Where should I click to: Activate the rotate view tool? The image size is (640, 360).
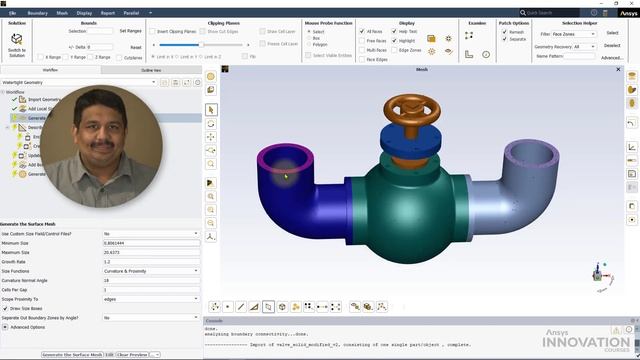[211, 124]
